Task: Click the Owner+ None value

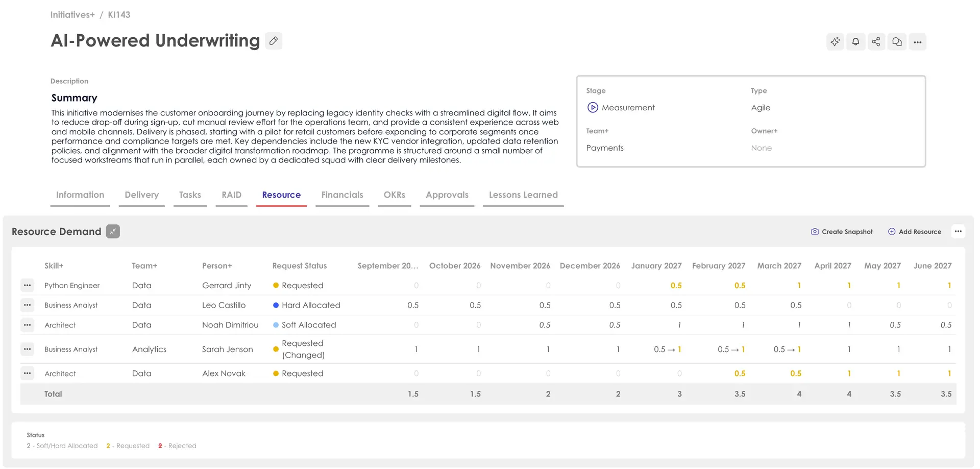Action: click(x=761, y=148)
